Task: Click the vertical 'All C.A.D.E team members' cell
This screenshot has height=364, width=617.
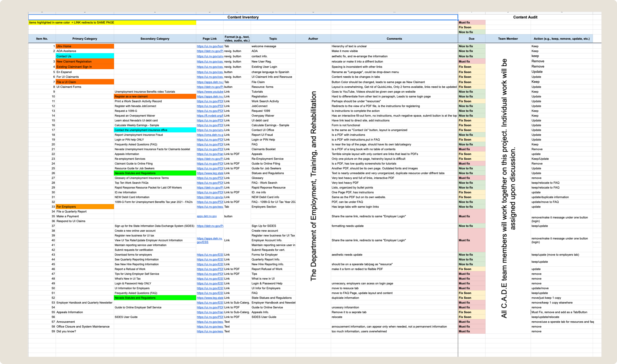Action: [x=508, y=188]
